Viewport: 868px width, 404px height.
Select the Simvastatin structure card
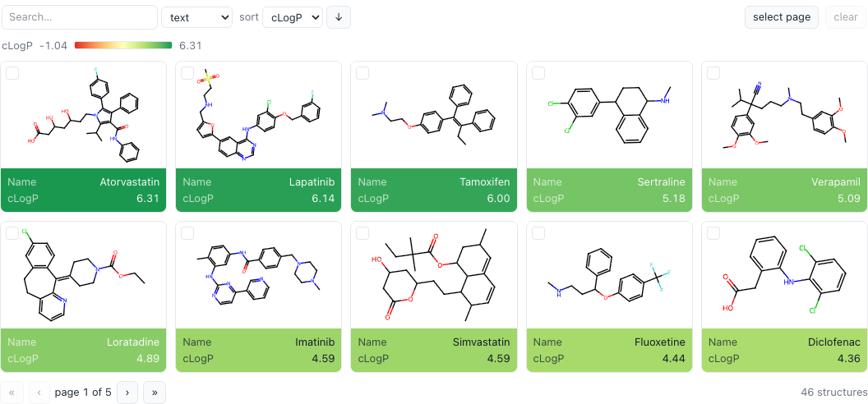click(434, 296)
